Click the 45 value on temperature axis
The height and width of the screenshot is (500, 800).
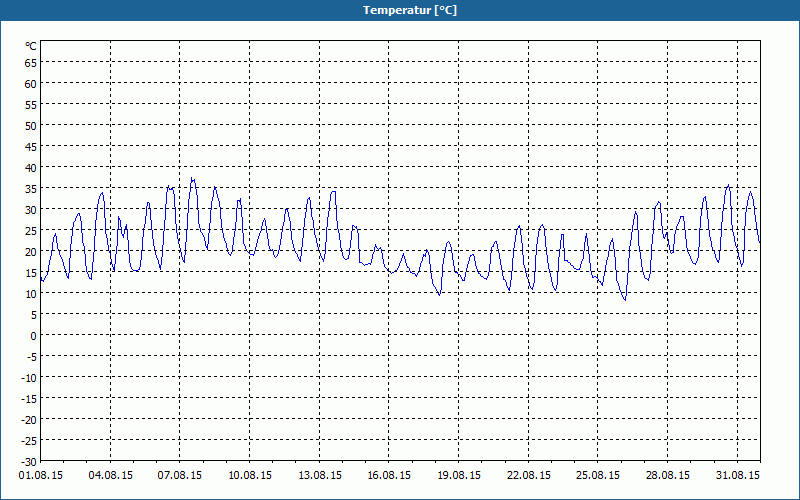(x=31, y=147)
